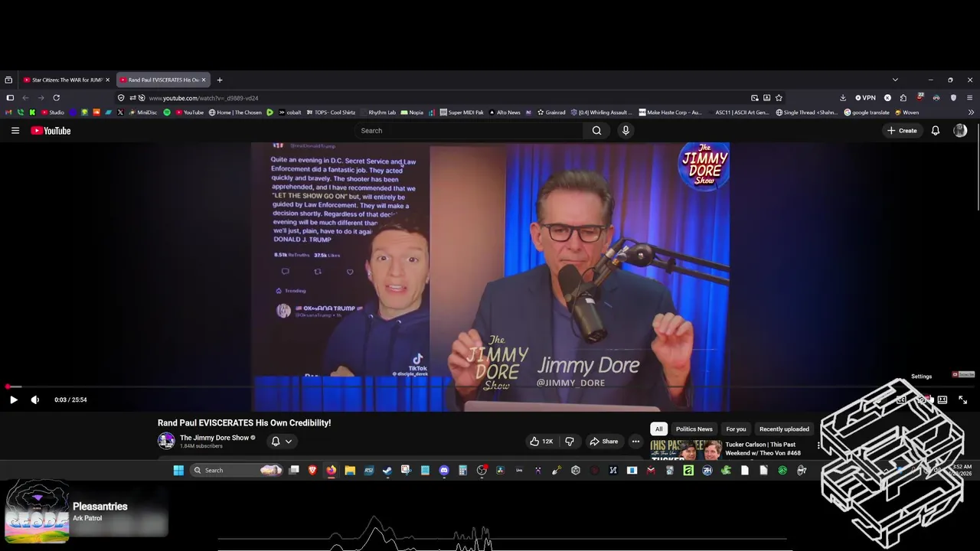Open Brave browser from the taskbar
The height and width of the screenshot is (551, 980).
(x=312, y=471)
